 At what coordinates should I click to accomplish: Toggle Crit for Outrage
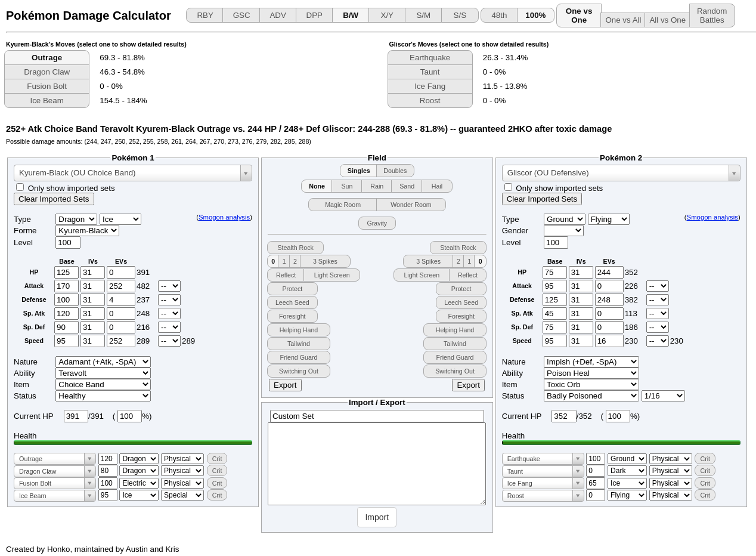[217, 459]
